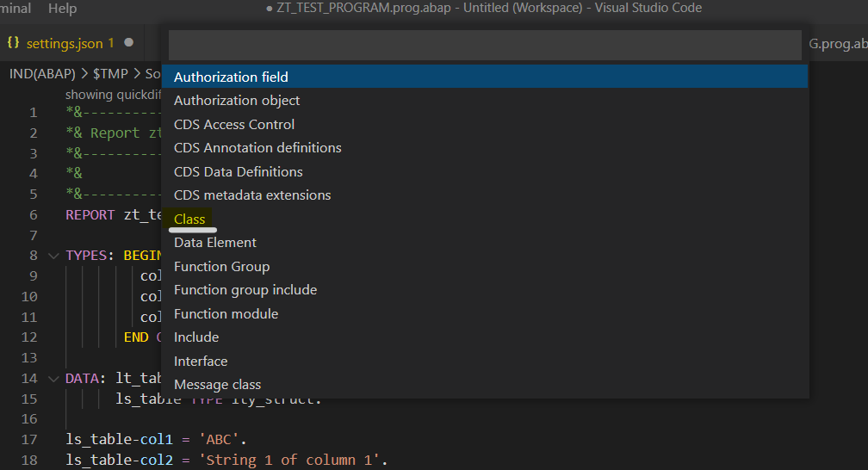Choose Interface object type
This screenshot has height=470, width=868.
tap(201, 362)
